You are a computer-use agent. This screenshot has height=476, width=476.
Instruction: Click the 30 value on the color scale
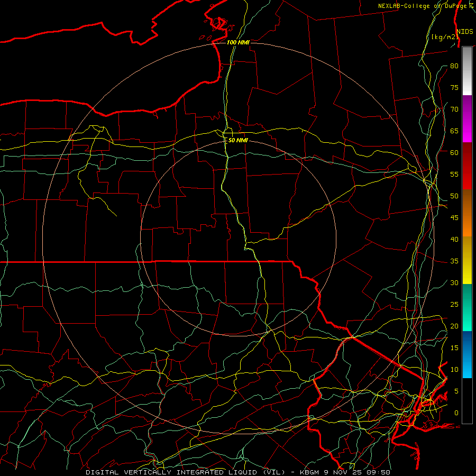pyautogui.click(x=454, y=283)
